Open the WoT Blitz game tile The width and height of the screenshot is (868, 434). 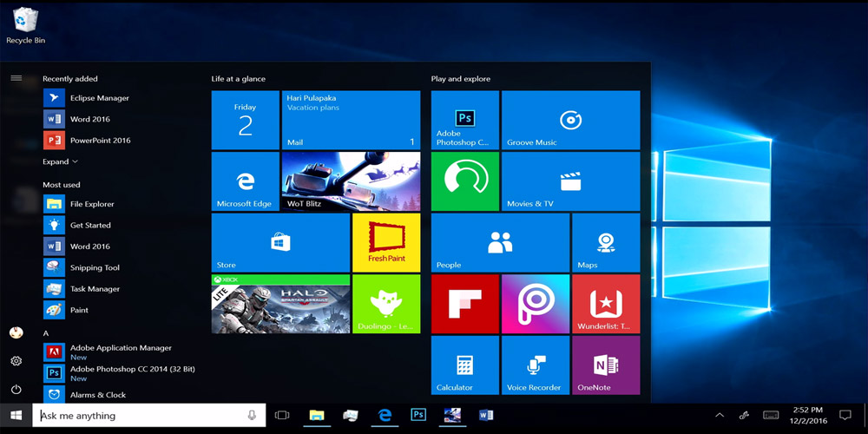click(x=351, y=181)
